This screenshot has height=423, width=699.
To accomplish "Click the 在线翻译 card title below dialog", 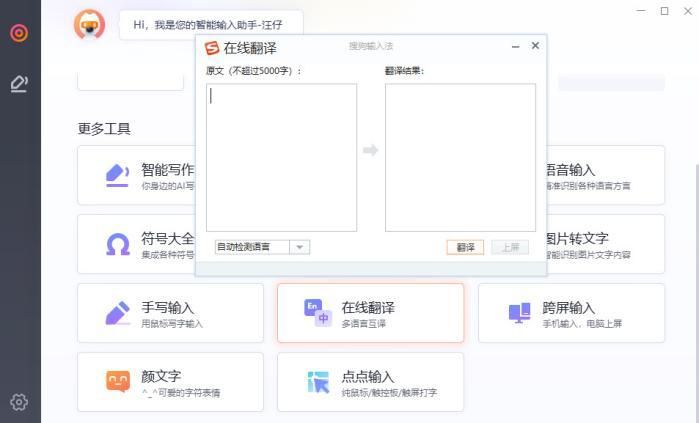I will point(368,308).
